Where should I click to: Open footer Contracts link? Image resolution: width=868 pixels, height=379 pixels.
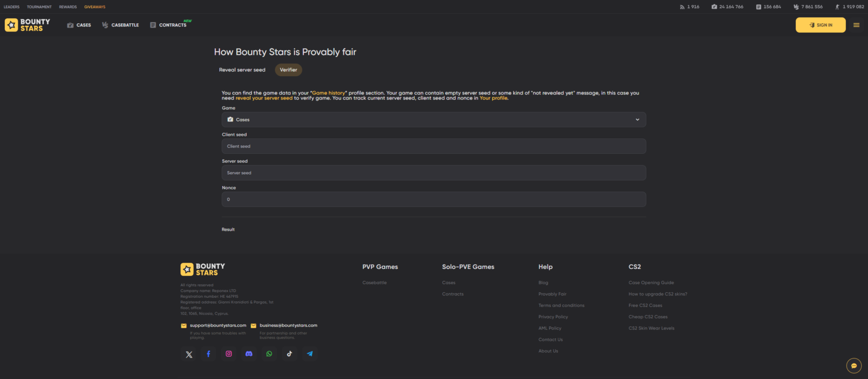click(453, 294)
